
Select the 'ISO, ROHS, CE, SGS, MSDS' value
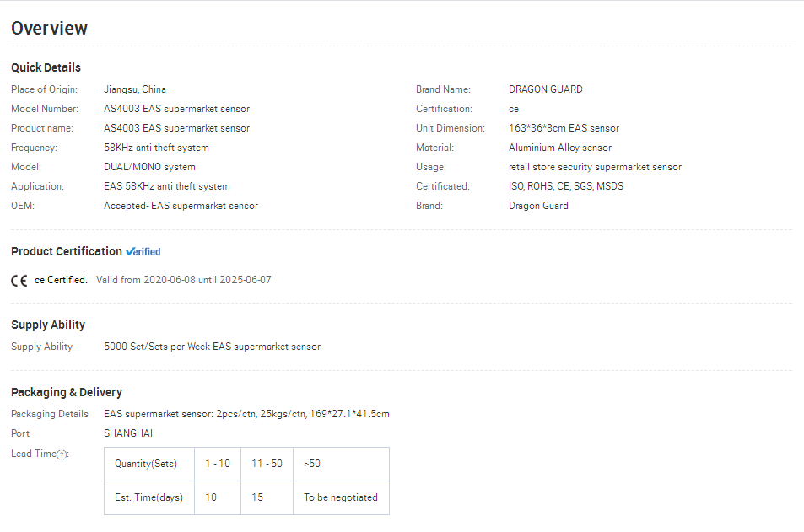click(566, 186)
